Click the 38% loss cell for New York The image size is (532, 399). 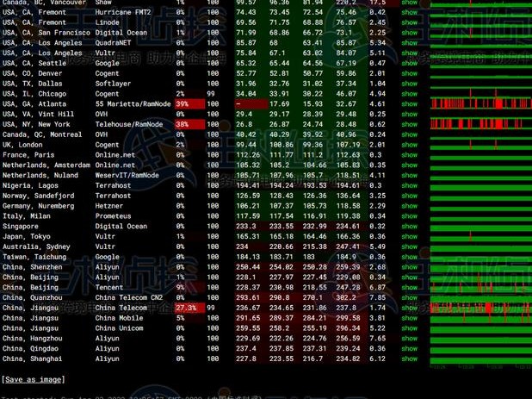pos(189,124)
